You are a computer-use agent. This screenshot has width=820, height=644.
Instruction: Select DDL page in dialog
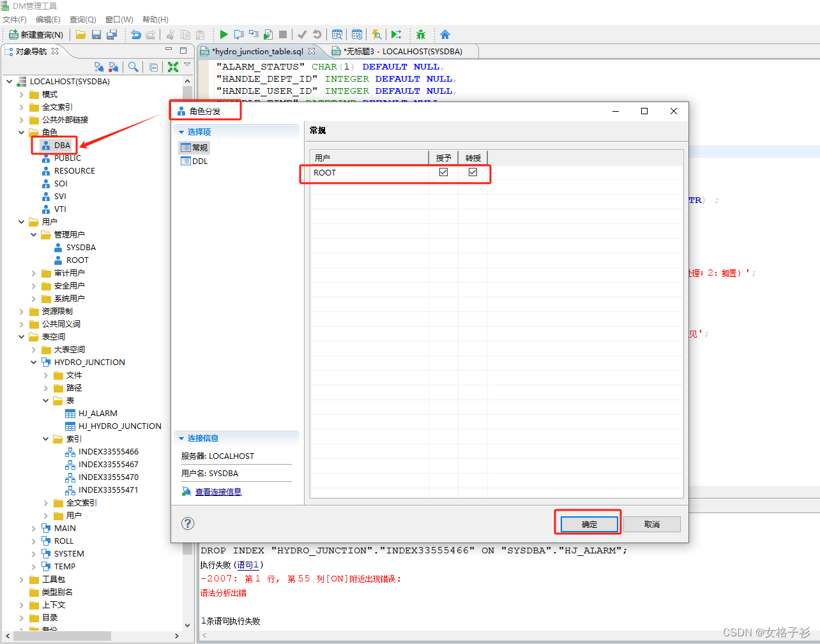point(195,161)
